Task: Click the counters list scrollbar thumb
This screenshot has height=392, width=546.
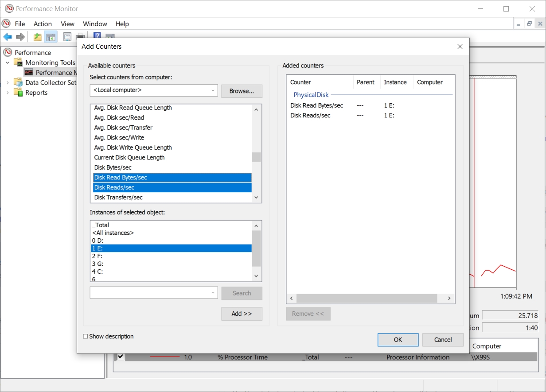Action: 256,157
